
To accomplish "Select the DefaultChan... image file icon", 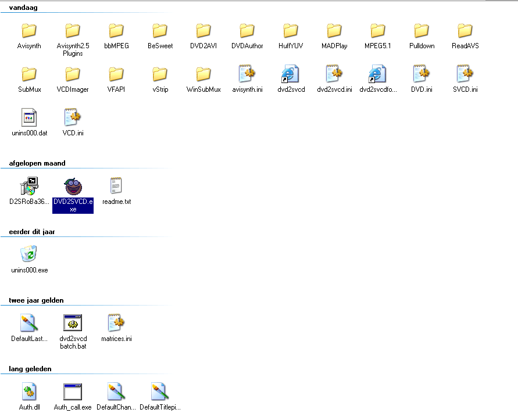I will [x=116, y=392].
